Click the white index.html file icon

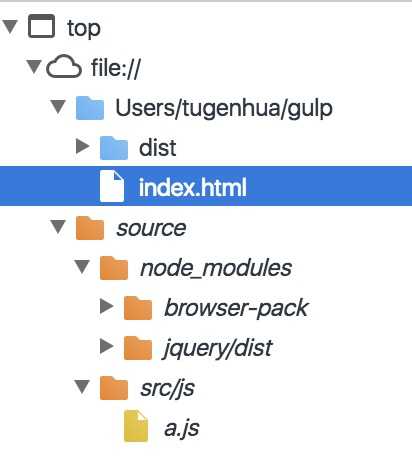coord(112,186)
